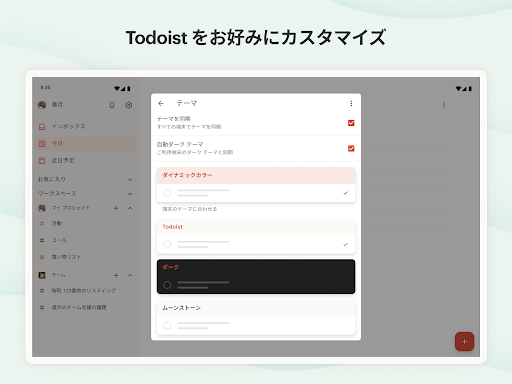Open the 近日予定 upcoming view
The width and height of the screenshot is (512, 384).
tap(85, 161)
